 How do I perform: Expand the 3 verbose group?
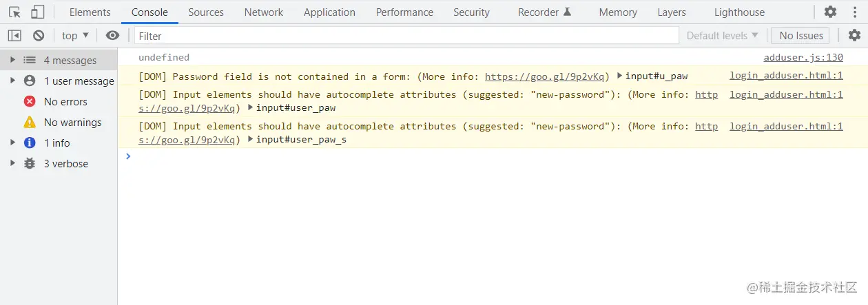(x=12, y=164)
